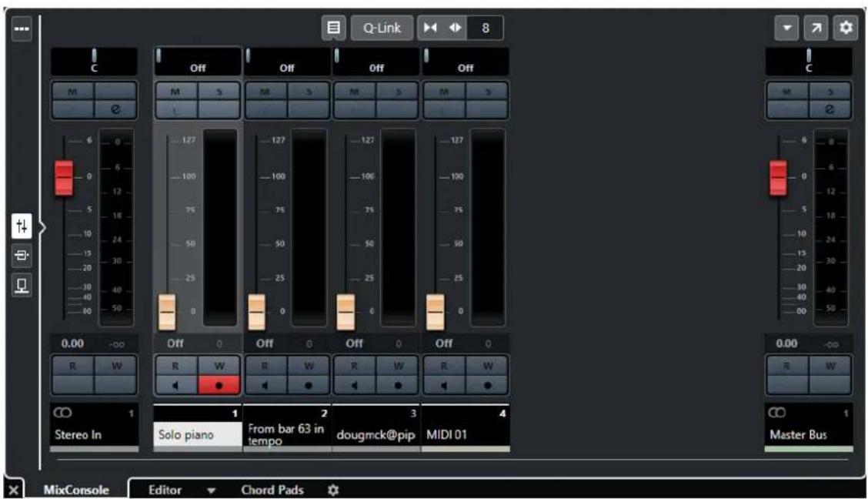Click the Solo piano volume fader handle
Image resolution: width=868 pixels, height=499 pixels.
pyautogui.click(x=167, y=313)
